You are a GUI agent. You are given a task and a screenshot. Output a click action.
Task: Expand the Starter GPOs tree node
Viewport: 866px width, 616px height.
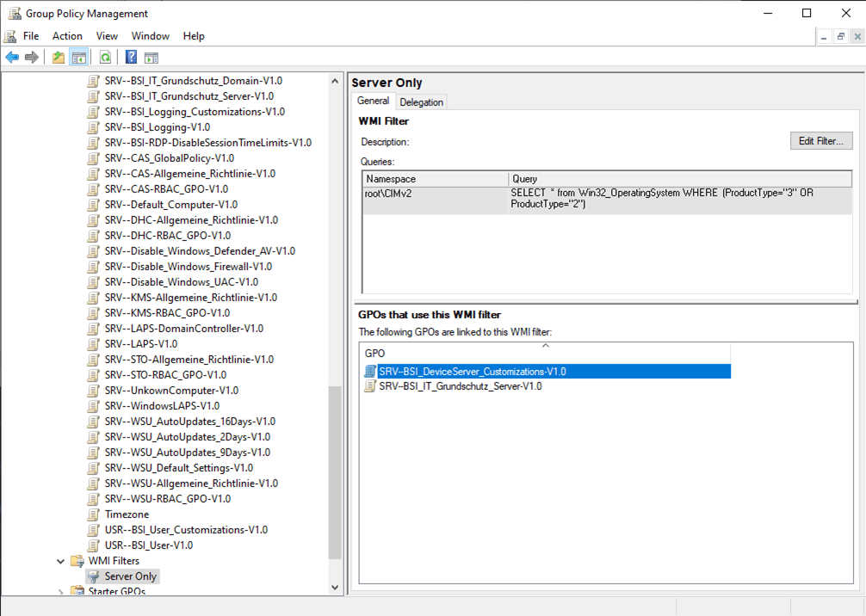pyautogui.click(x=60, y=592)
